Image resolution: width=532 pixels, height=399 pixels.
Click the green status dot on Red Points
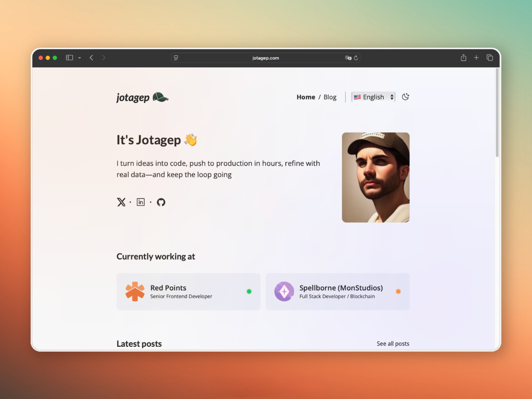tap(249, 291)
